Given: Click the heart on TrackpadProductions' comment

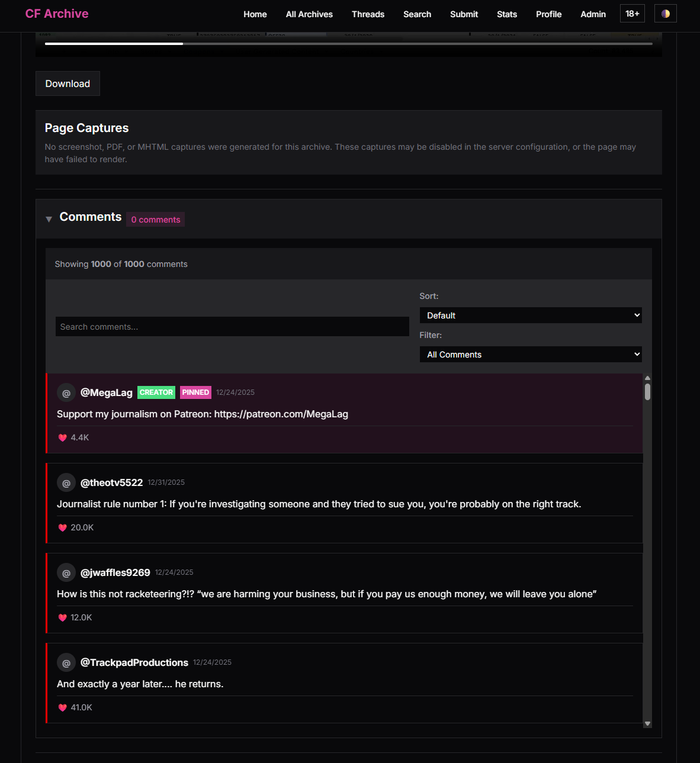Looking at the screenshot, I should click(63, 708).
